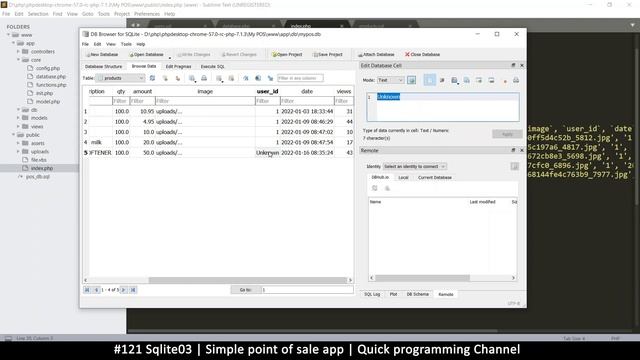This screenshot has height=360, width=640.
Task: Click Save Project toolbar icon
Action: click(x=315, y=54)
